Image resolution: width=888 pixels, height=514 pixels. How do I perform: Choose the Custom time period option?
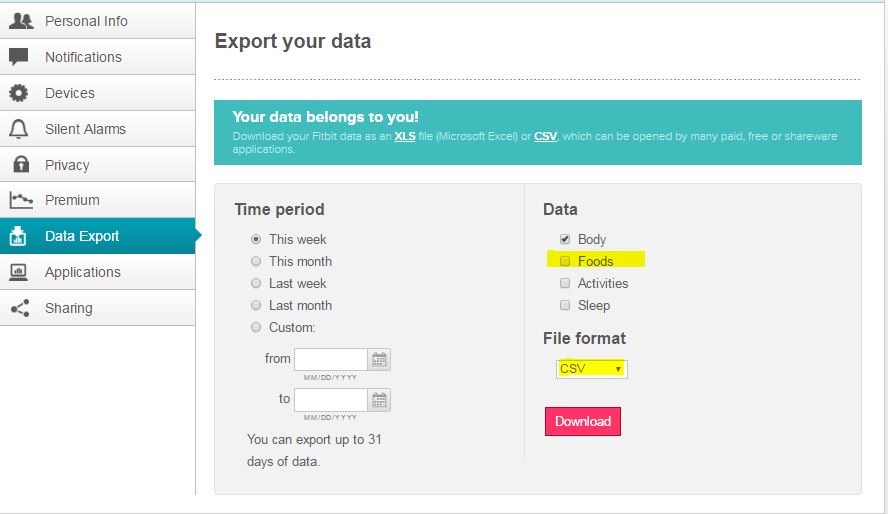click(256, 327)
